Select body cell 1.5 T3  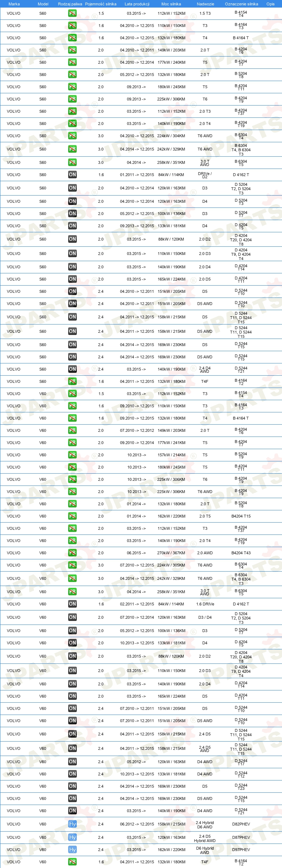pos(205,13)
